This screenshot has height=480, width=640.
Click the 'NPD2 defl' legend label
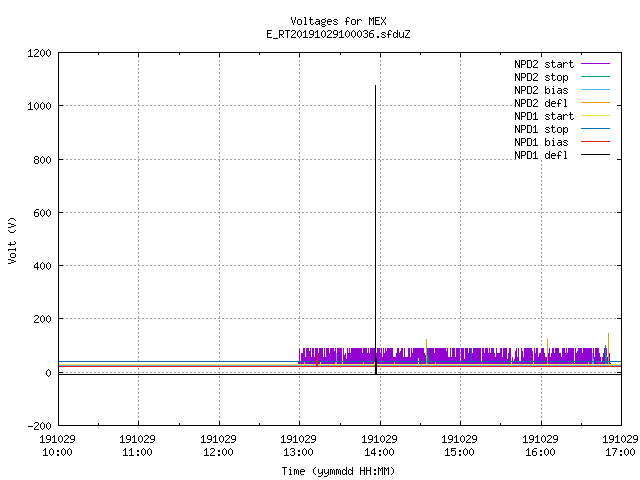coord(541,103)
